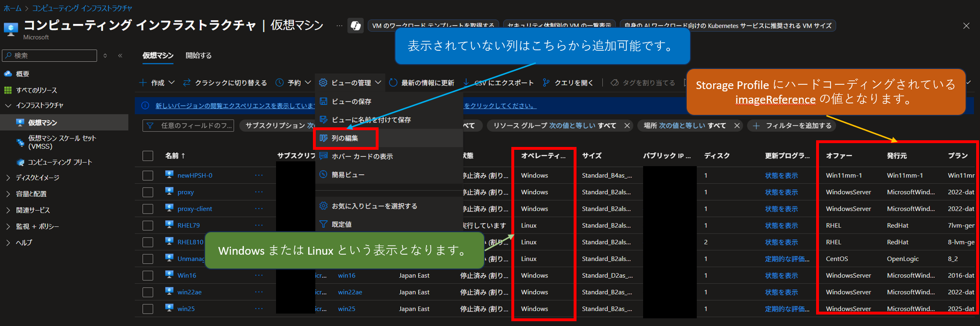The height and width of the screenshot is (326, 980).
Task: Check the win22ae row checkbox
Action: pyautogui.click(x=148, y=292)
